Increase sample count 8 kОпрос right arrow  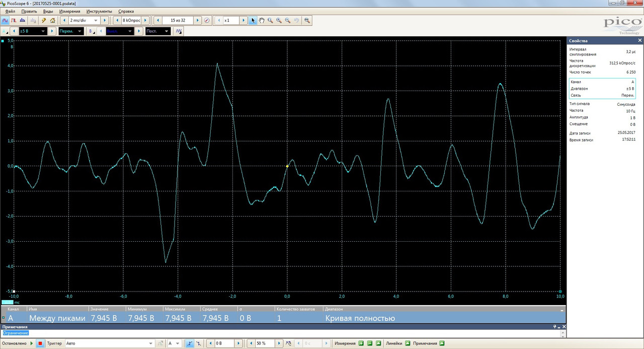click(x=145, y=20)
